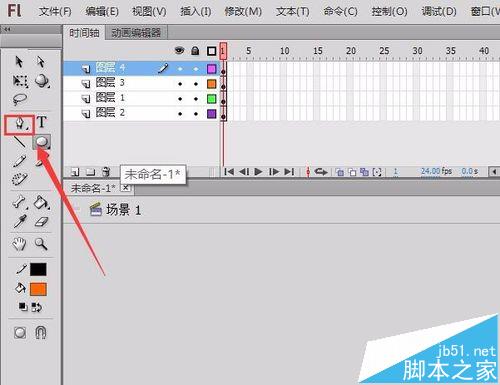The image size is (500, 385).
Task: Toggle Object Drawing mode
Action: 20,332
